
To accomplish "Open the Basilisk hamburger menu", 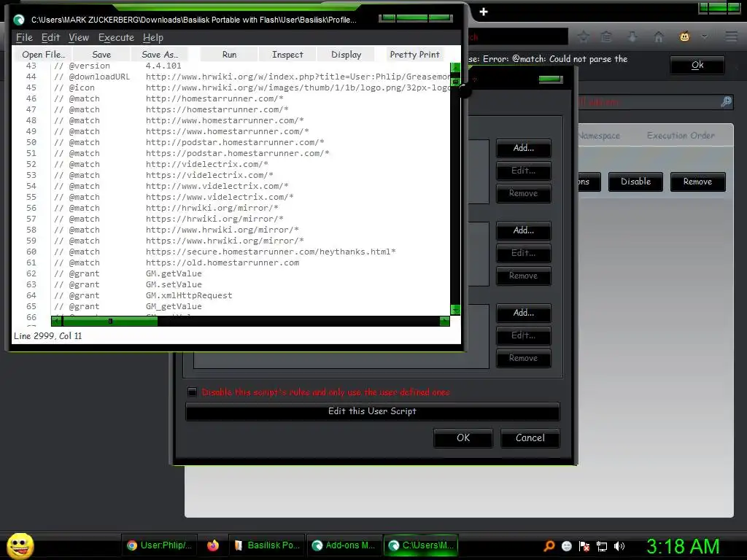I will [731, 36].
